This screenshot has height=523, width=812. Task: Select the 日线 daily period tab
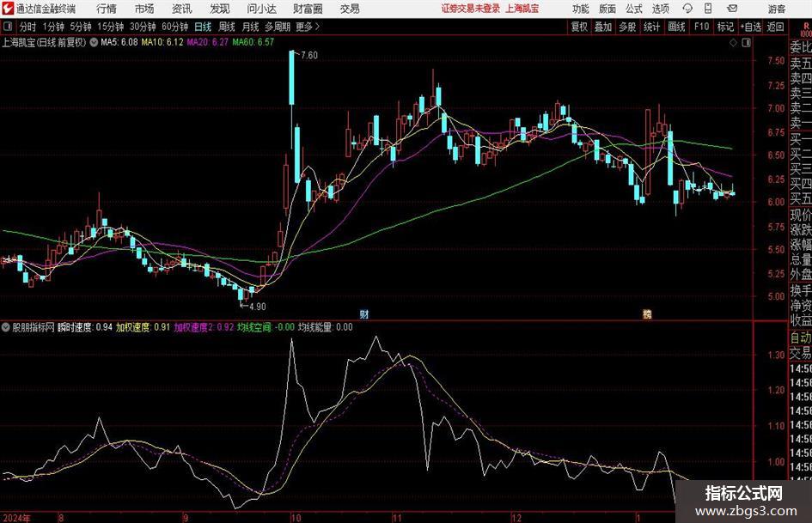coord(203,27)
